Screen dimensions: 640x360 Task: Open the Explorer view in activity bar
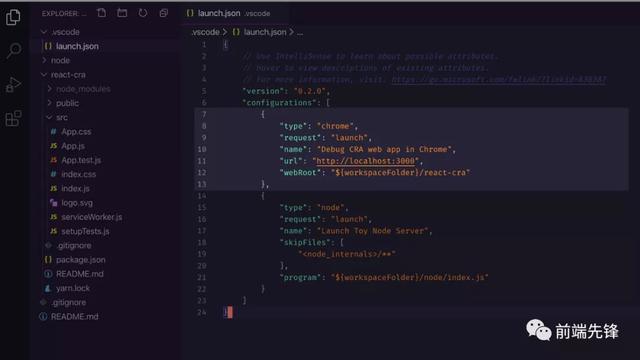point(13,17)
